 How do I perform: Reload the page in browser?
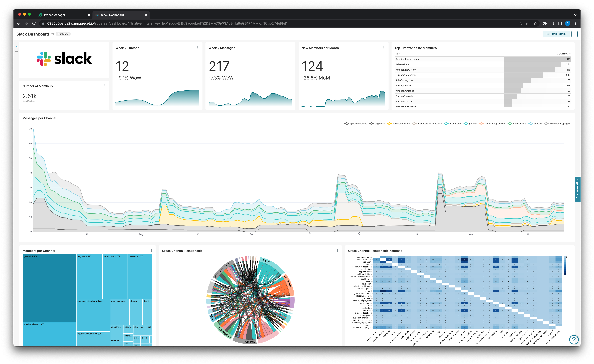coord(34,23)
